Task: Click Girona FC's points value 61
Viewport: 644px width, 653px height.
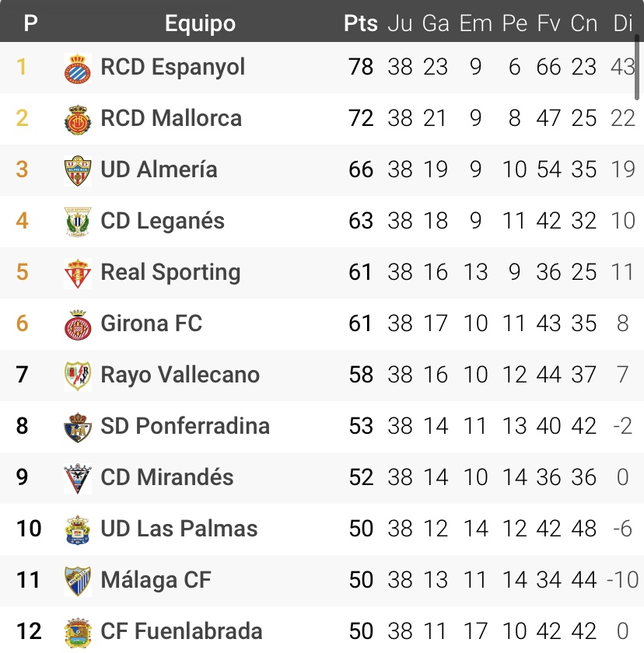Action: point(359,323)
